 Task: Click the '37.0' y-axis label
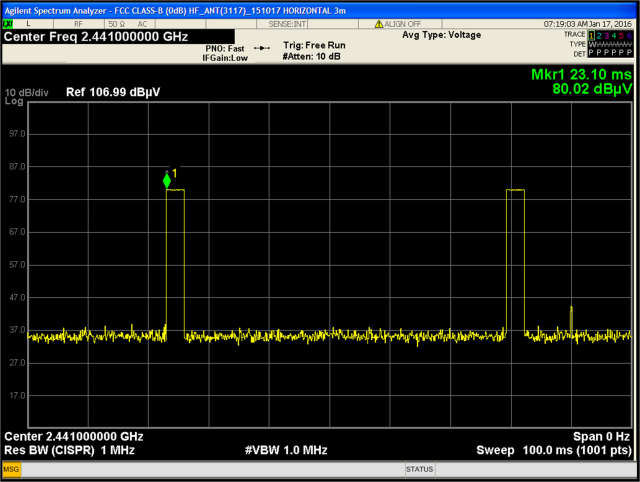(17, 330)
